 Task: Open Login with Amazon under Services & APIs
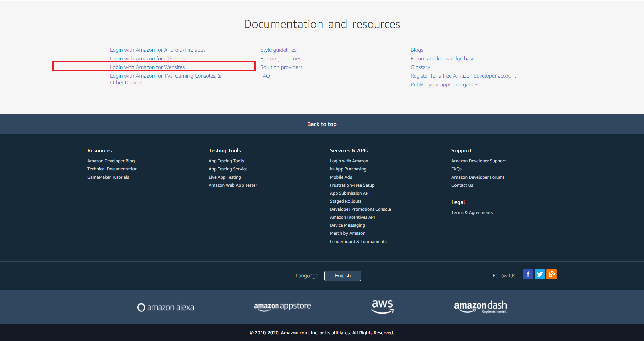pyautogui.click(x=349, y=161)
